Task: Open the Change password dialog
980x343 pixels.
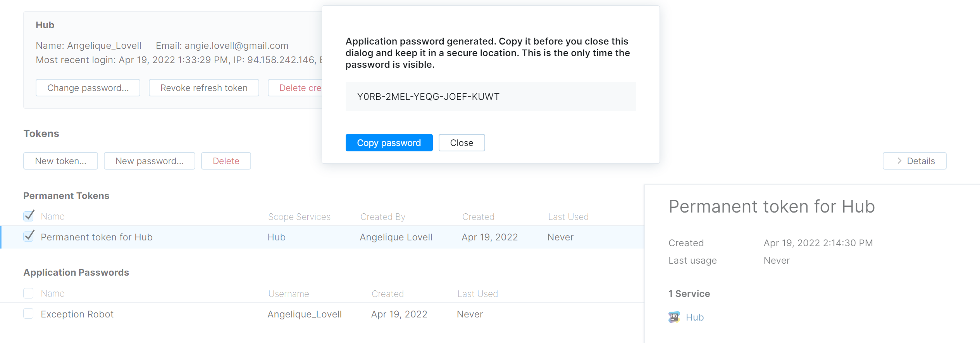Action: (88, 87)
